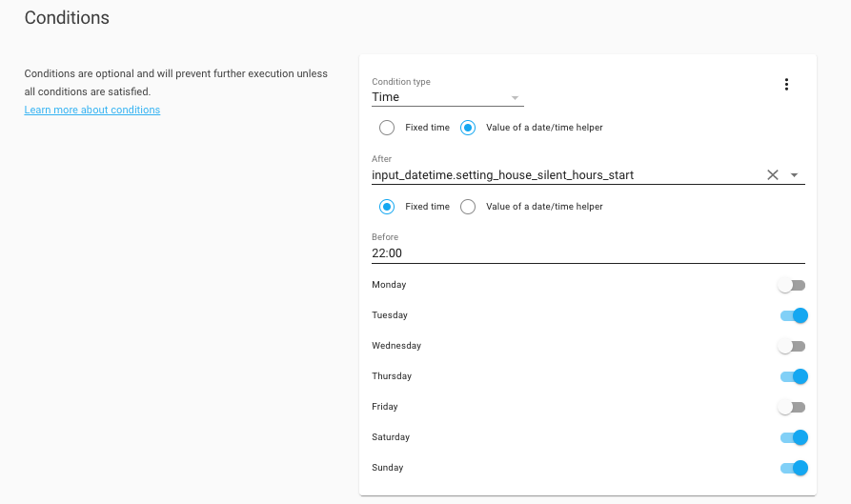Disable the Tuesday toggle
This screenshot has width=851, height=504.
793,315
